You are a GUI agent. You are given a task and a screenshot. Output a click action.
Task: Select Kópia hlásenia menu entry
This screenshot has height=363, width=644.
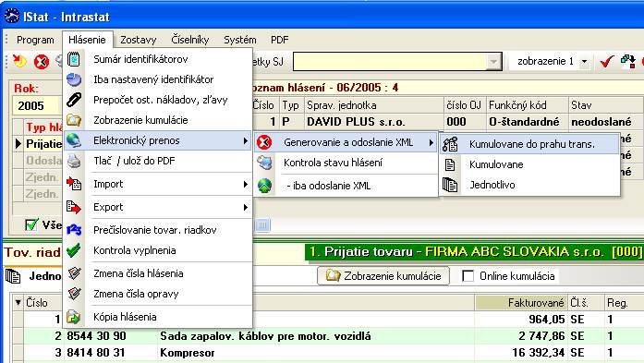pyautogui.click(x=158, y=317)
